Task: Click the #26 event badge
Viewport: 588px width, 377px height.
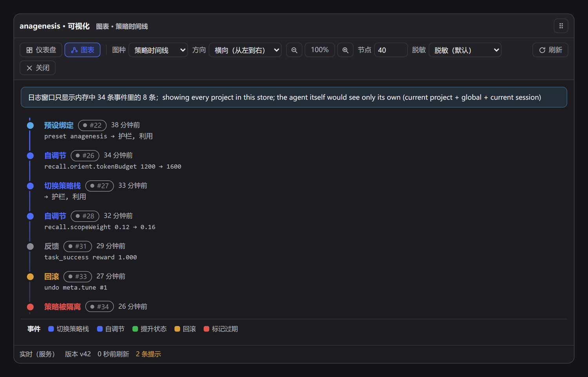Action: point(85,155)
